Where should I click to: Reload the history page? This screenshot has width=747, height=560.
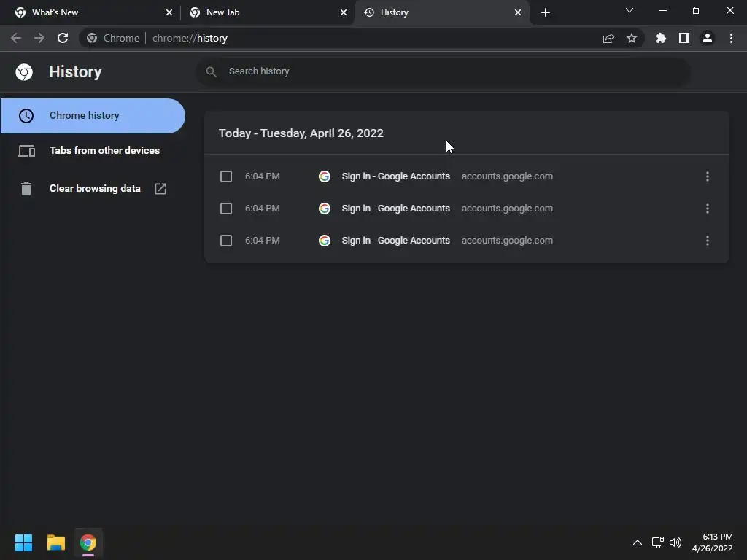coord(63,38)
